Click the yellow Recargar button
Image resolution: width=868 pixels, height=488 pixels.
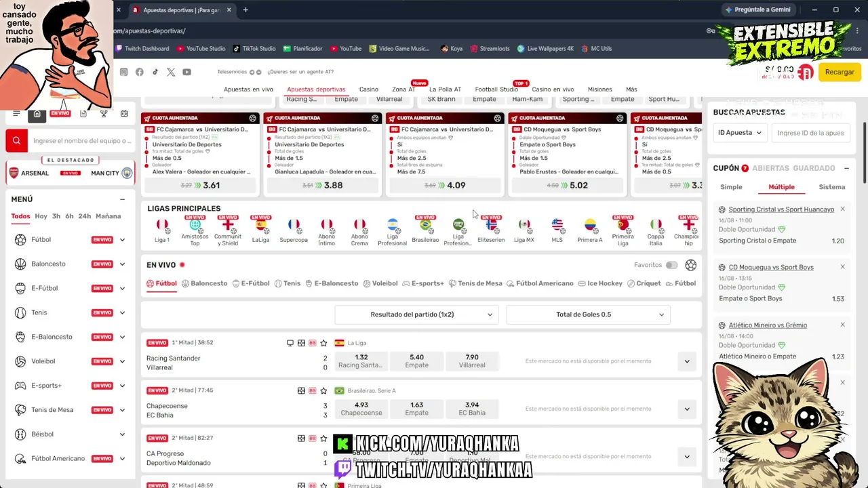(840, 72)
